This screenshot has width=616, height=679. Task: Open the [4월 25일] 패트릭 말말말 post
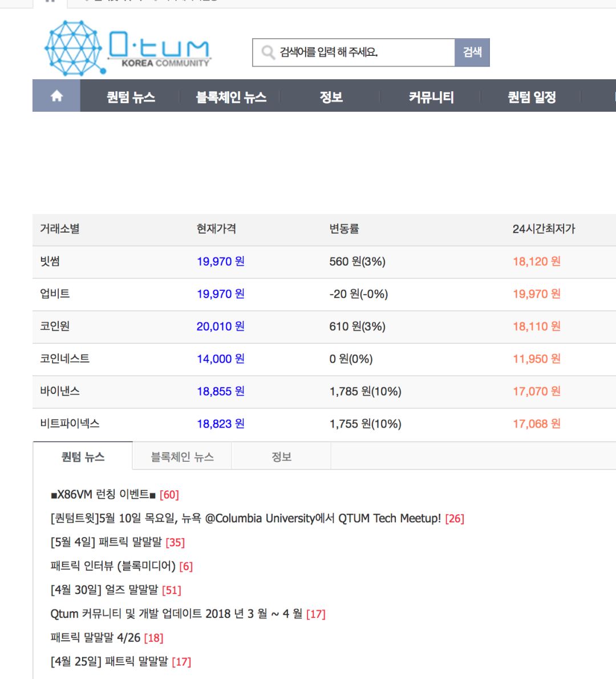click(x=109, y=661)
